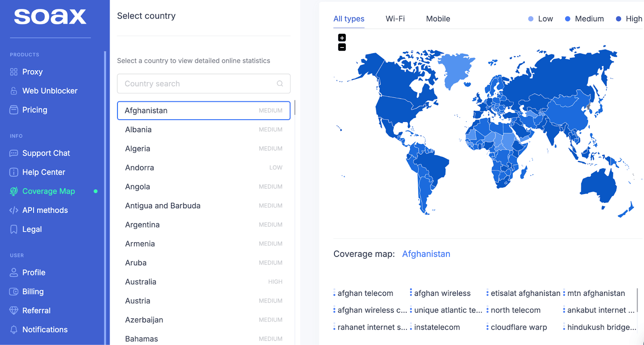Click the SOAX logo
This screenshot has height=345, width=644.
50,17
